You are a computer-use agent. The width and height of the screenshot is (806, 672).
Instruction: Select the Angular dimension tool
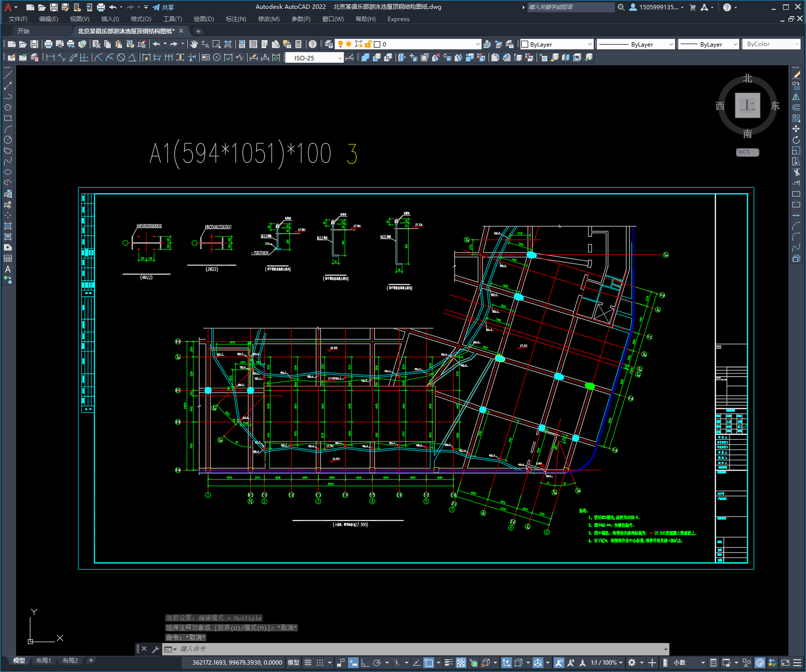point(132,57)
